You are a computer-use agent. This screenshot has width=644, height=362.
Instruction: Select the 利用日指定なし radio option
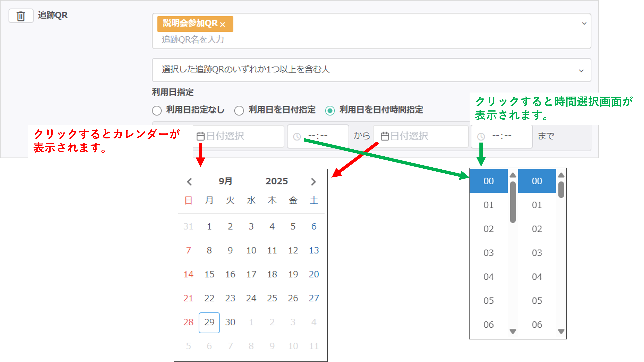tap(157, 110)
